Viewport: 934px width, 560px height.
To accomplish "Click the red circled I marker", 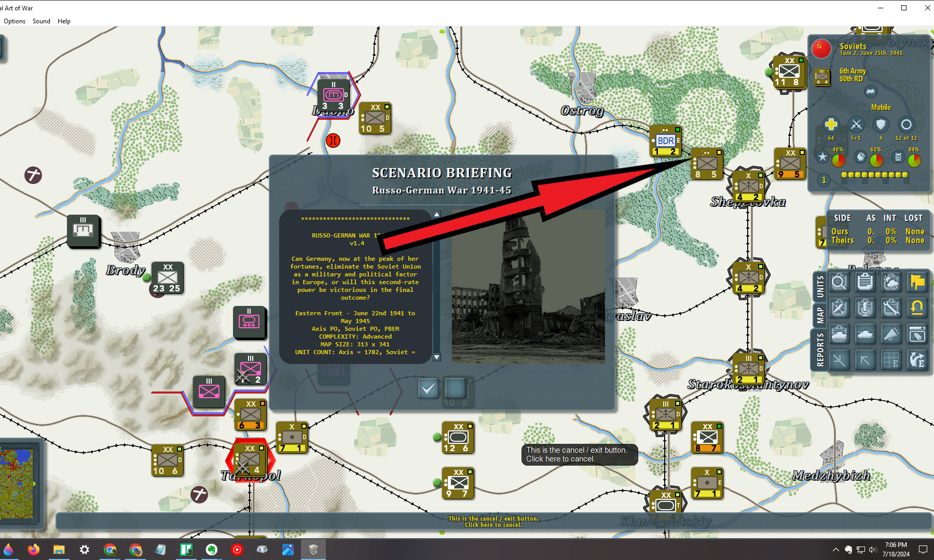I will [x=333, y=140].
